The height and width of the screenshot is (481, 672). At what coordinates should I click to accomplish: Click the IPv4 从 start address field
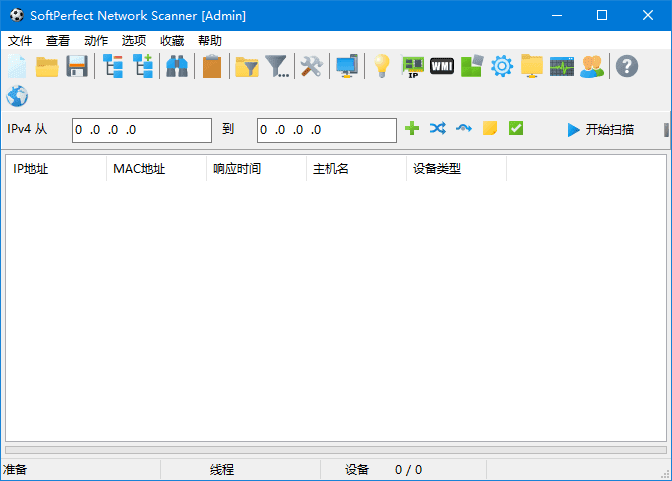coord(140,130)
